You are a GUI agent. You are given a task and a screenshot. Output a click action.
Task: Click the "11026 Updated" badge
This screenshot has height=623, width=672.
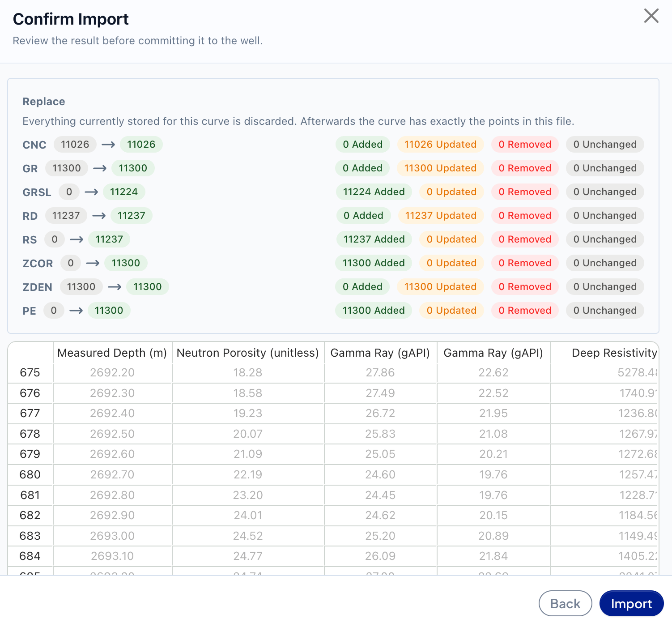click(x=440, y=144)
